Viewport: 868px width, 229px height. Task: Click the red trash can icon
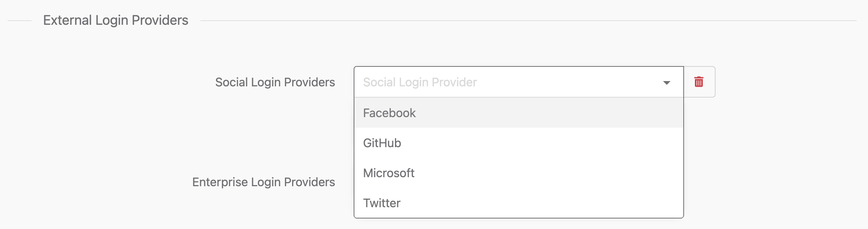[699, 82]
